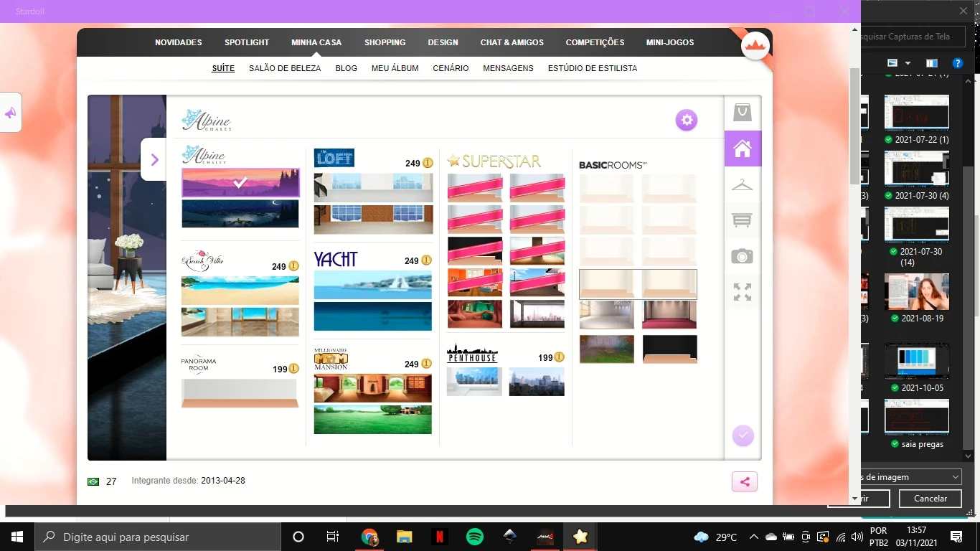Open the MINHA CASA menu
Screen dimensions: 980x551
point(316,42)
